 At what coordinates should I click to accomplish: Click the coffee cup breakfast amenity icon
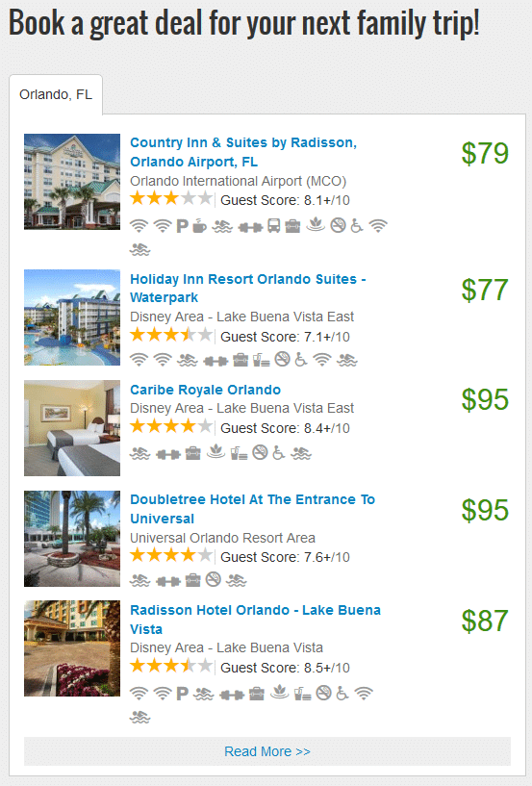point(199,226)
